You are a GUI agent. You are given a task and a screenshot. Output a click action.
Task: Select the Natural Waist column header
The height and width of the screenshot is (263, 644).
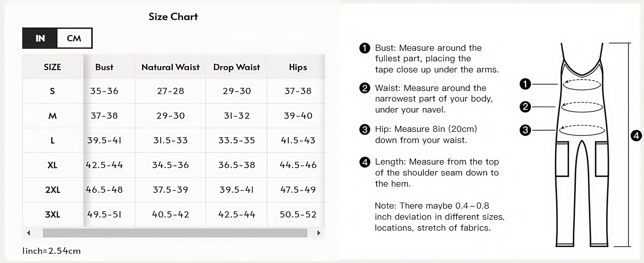[x=171, y=67]
